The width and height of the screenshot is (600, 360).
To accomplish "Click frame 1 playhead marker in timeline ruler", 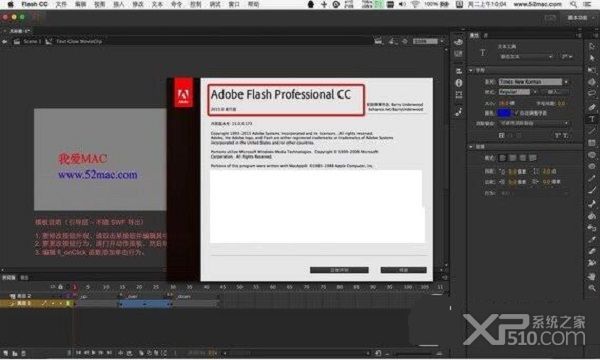I will (75, 287).
